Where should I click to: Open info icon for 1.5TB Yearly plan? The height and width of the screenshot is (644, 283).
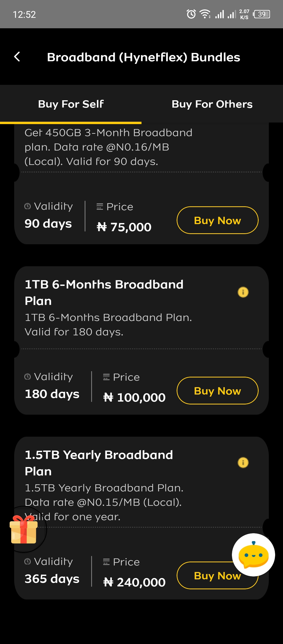pos(243,463)
